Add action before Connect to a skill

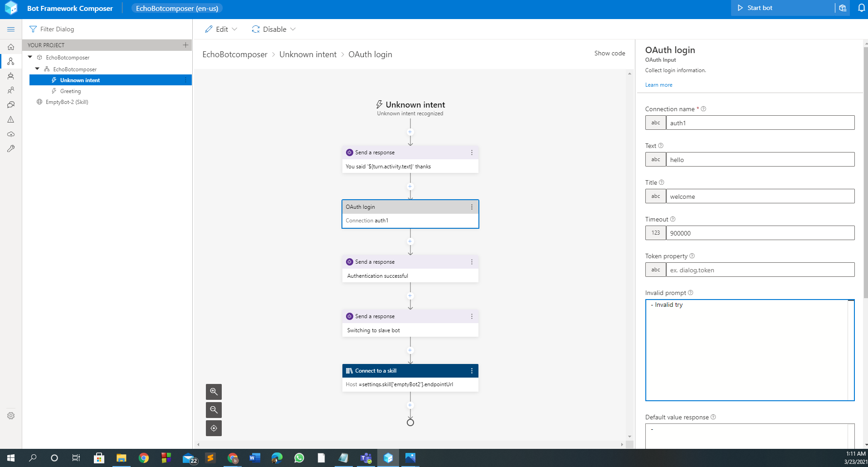pos(410,350)
